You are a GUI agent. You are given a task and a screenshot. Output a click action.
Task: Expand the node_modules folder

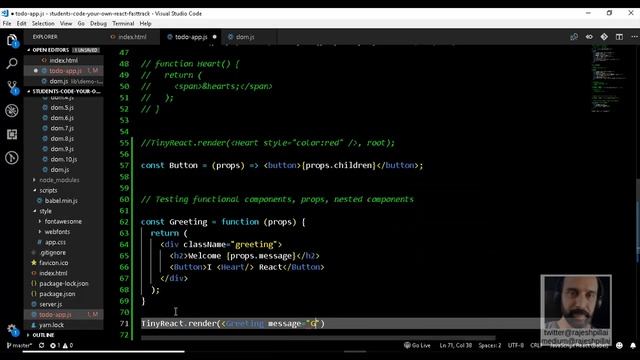[64, 180]
